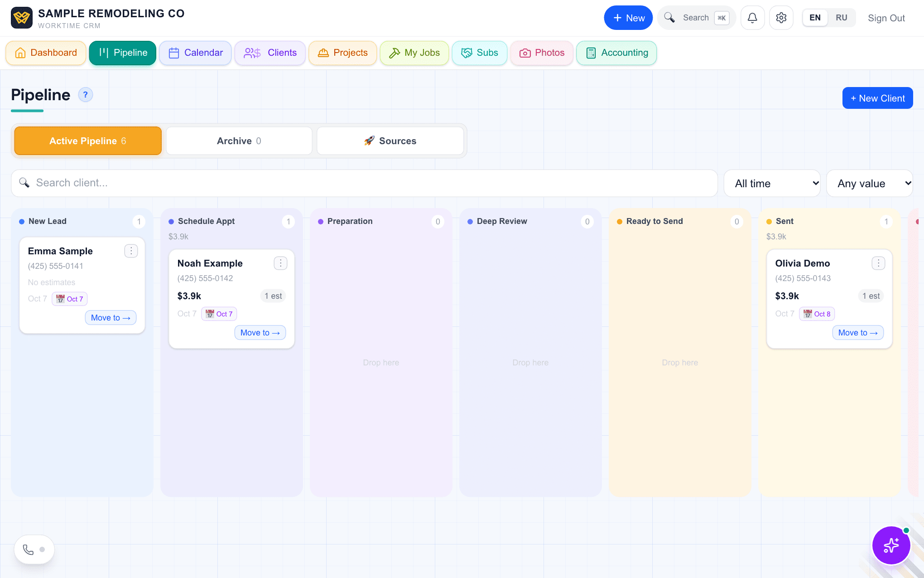Switch language to RU
The width and height of the screenshot is (924, 578).
coord(842,18)
